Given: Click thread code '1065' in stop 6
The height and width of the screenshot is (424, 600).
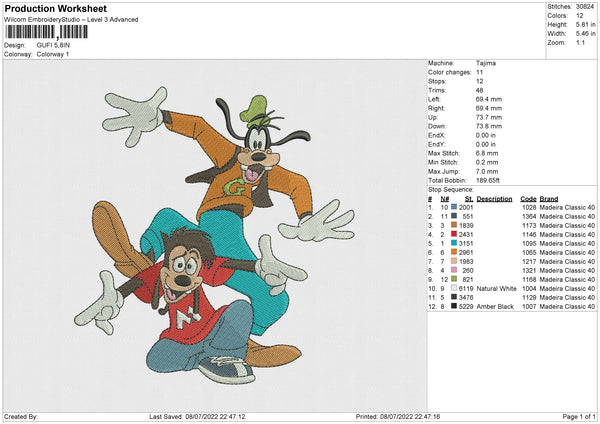Looking at the screenshot, I should click(529, 253).
